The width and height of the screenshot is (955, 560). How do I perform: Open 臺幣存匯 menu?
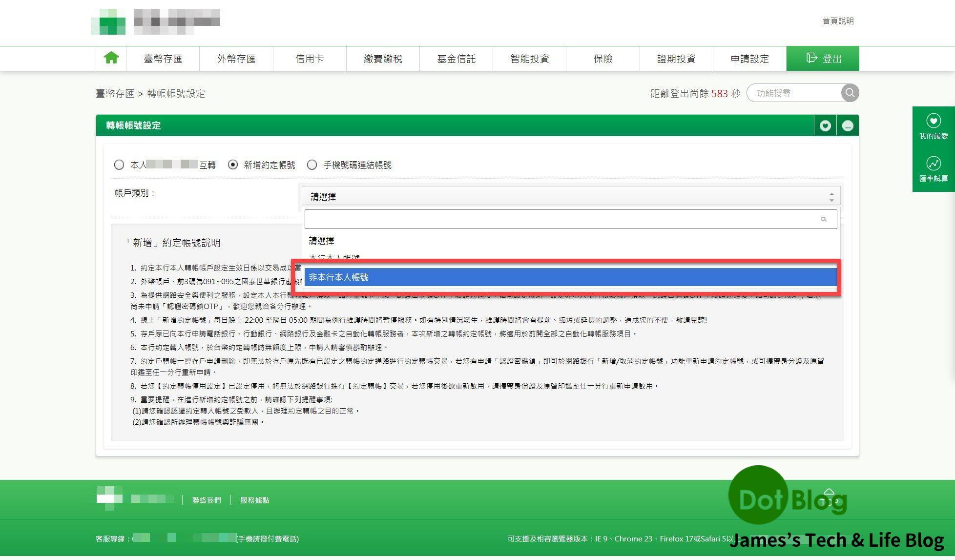[163, 59]
